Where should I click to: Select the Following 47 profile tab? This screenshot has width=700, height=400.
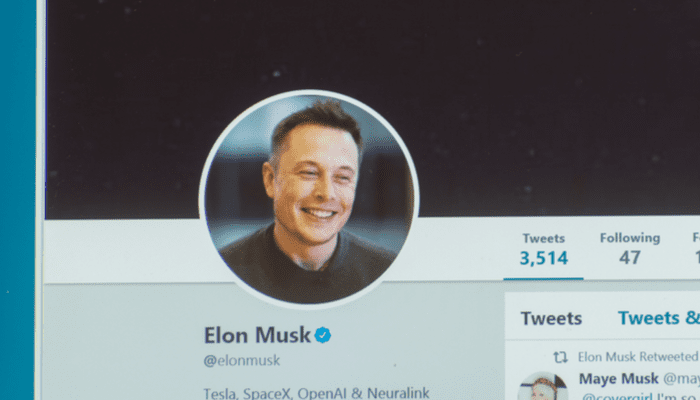tap(629, 250)
